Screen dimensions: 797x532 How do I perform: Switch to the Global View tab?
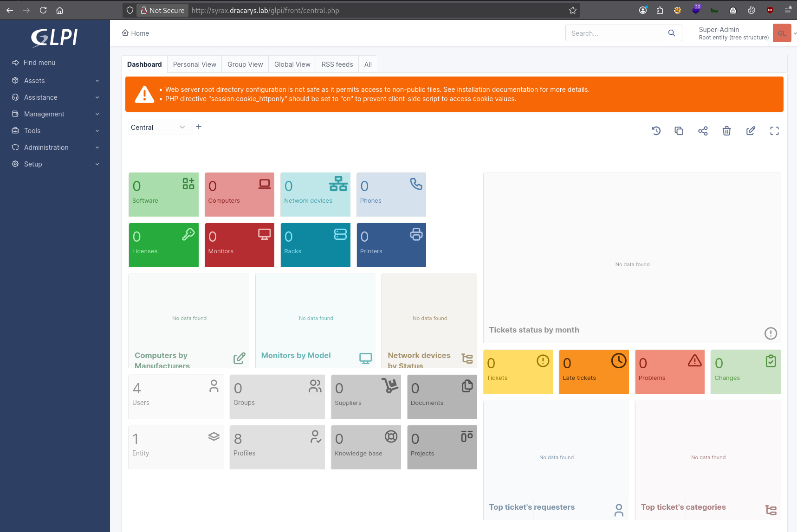click(292, 64)
